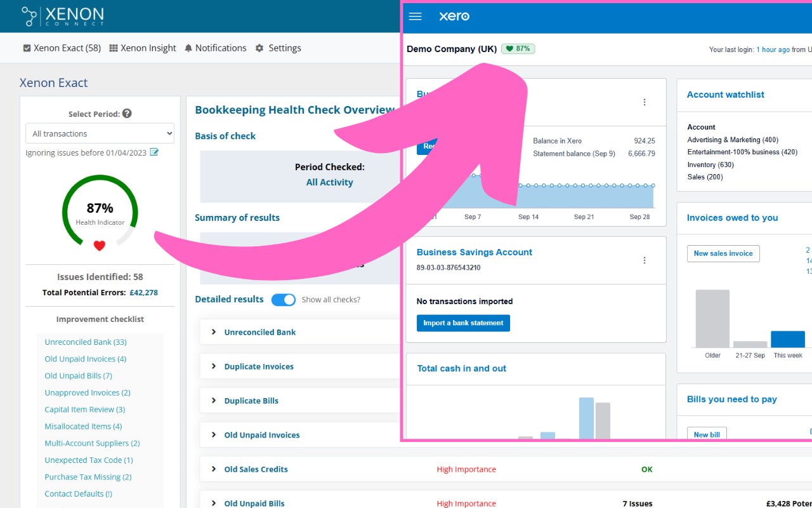Click the Statement balance value 6,666.79
The width and height of the screenshot is (812, 508).
coord(641,154)
